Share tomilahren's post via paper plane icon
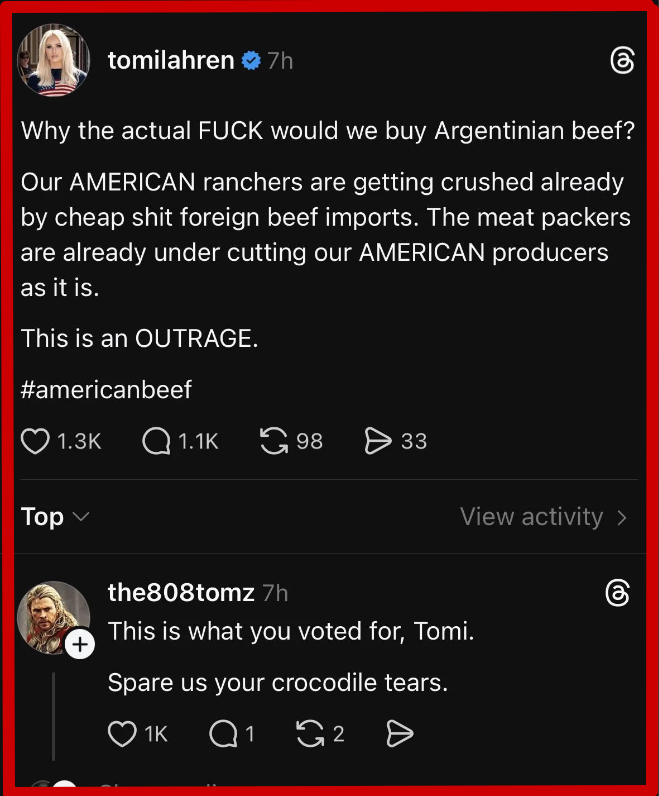The width and height of the screenshot is (659, 796). pyautogui.click(x=378, y=441)
